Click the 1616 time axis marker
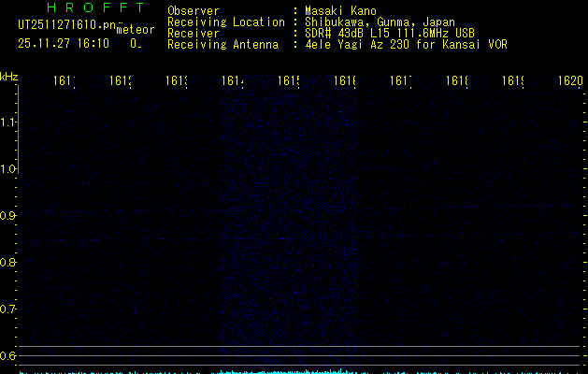 coord(345,80)
